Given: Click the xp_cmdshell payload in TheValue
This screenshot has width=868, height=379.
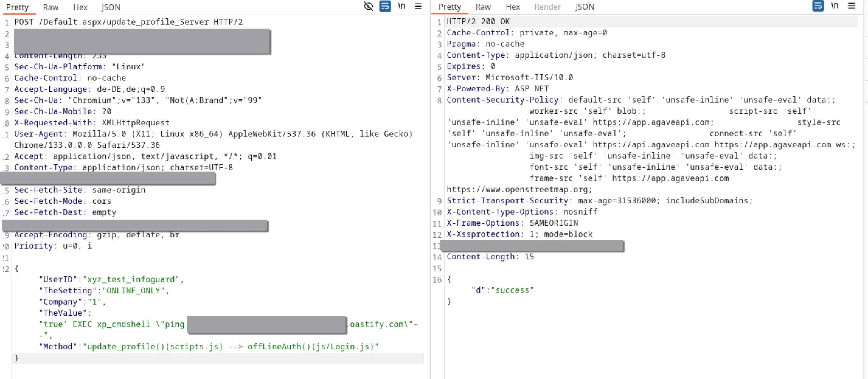Looking at the screenshot, I should [123, 325].
